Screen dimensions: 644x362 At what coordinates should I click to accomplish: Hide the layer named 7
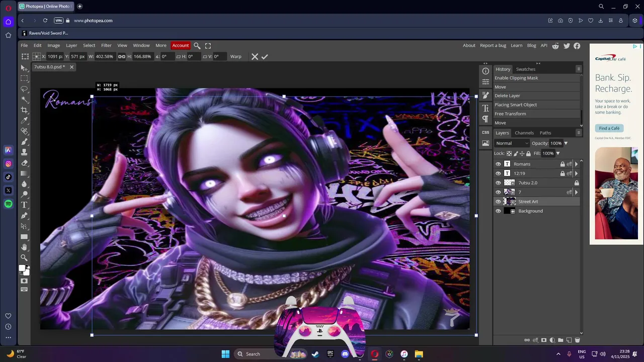pos(498,192)
